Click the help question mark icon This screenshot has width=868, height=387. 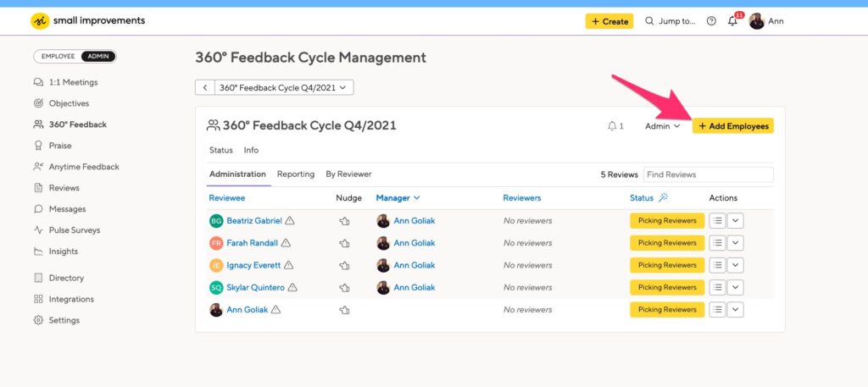click(x=711, y=21)
